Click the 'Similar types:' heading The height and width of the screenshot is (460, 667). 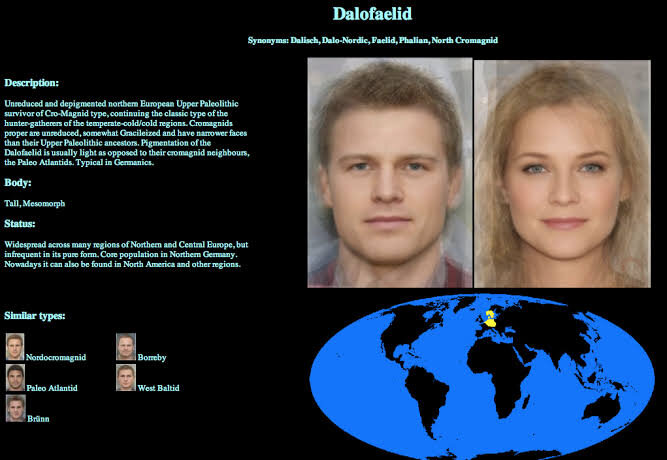tap(35, 316)
